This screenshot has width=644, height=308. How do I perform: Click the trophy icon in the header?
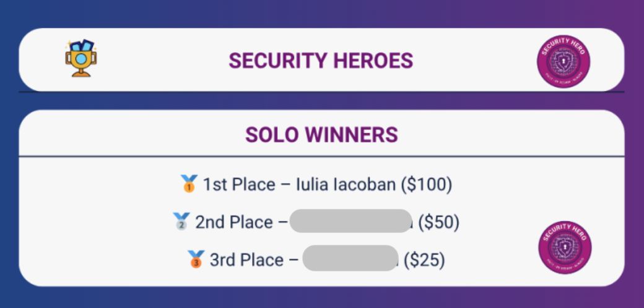tap(82, 58)
